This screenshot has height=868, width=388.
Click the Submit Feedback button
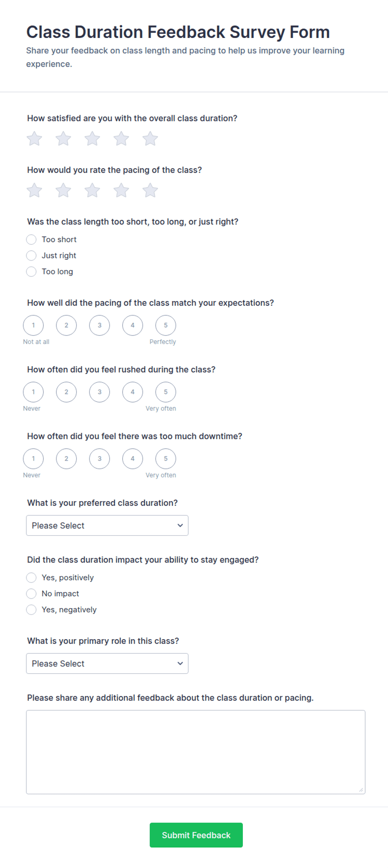coord(196,835)
